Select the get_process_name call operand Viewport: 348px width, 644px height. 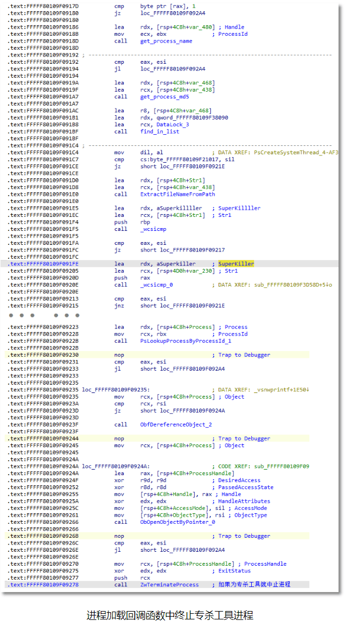tap(166, 41)
